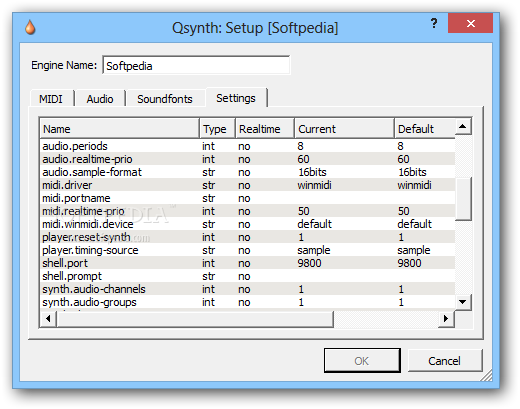Switch to the Audio tab
This screenshot has width=520, height=409.
tap(100, 99)
